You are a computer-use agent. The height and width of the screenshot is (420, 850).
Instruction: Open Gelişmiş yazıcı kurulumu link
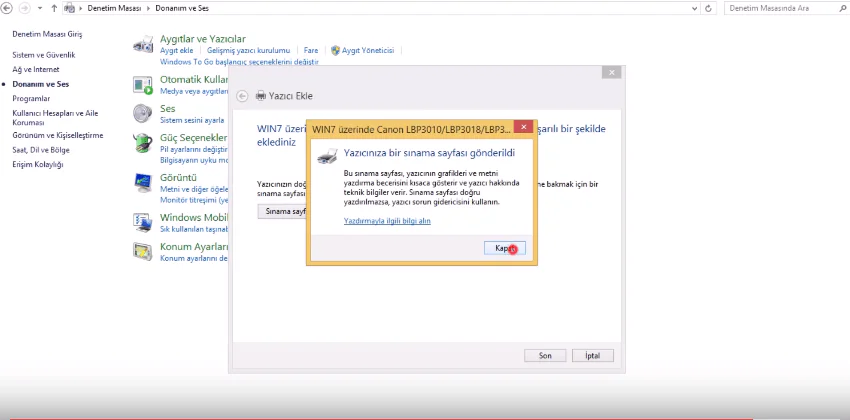[248, 50]
